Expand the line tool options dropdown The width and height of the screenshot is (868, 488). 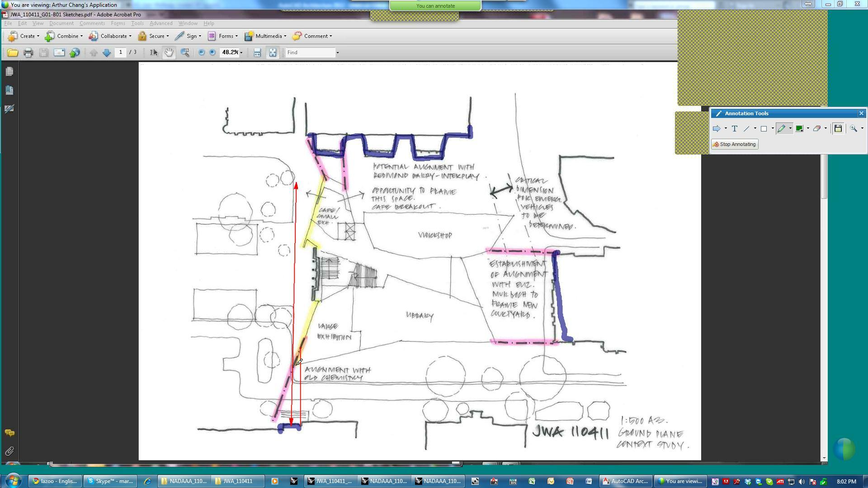pyautogui.click(x=755, y=129)
